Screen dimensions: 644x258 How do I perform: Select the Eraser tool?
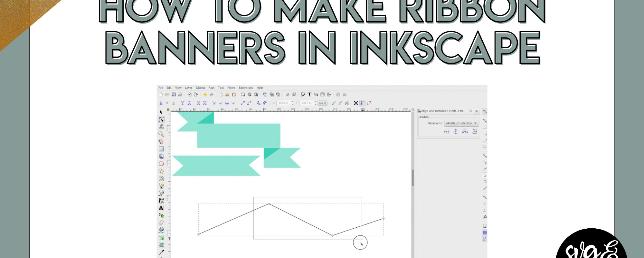click(x=161, y=223)
